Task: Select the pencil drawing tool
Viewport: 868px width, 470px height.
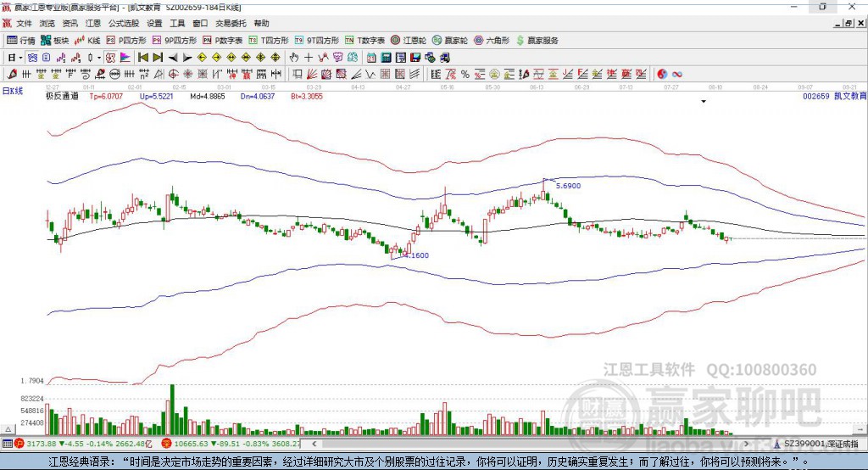Action: [12, 75]
